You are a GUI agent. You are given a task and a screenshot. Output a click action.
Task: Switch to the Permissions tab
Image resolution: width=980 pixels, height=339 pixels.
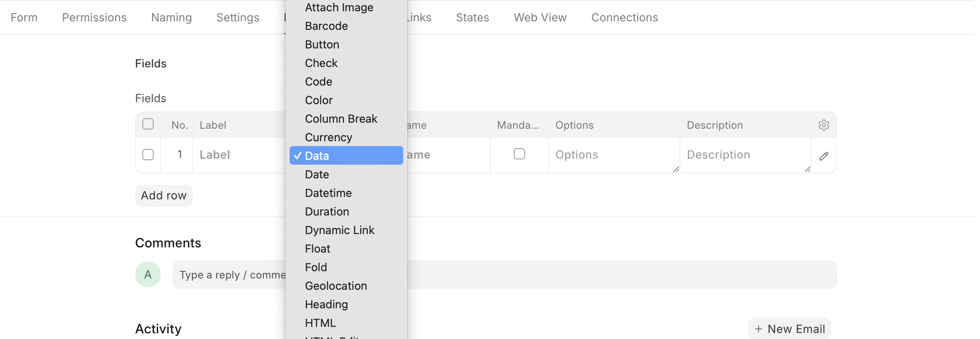pyautogui.click(x=94, y=17)
